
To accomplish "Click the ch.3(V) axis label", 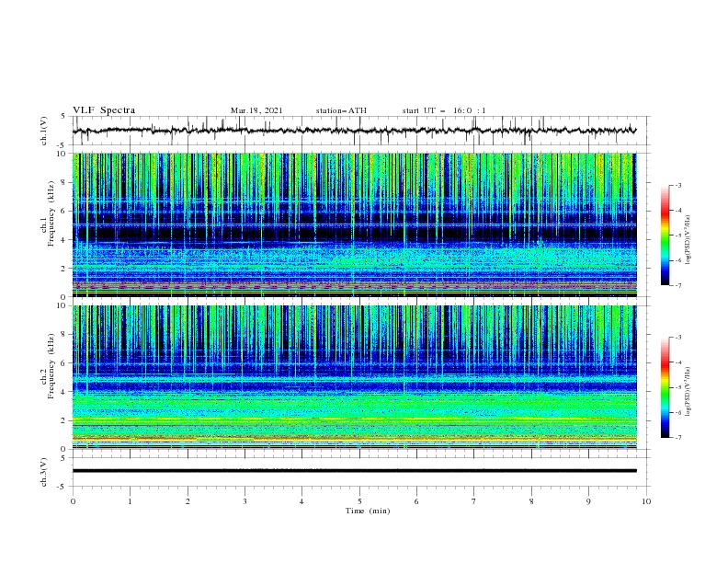I will (x=44, y=472).
